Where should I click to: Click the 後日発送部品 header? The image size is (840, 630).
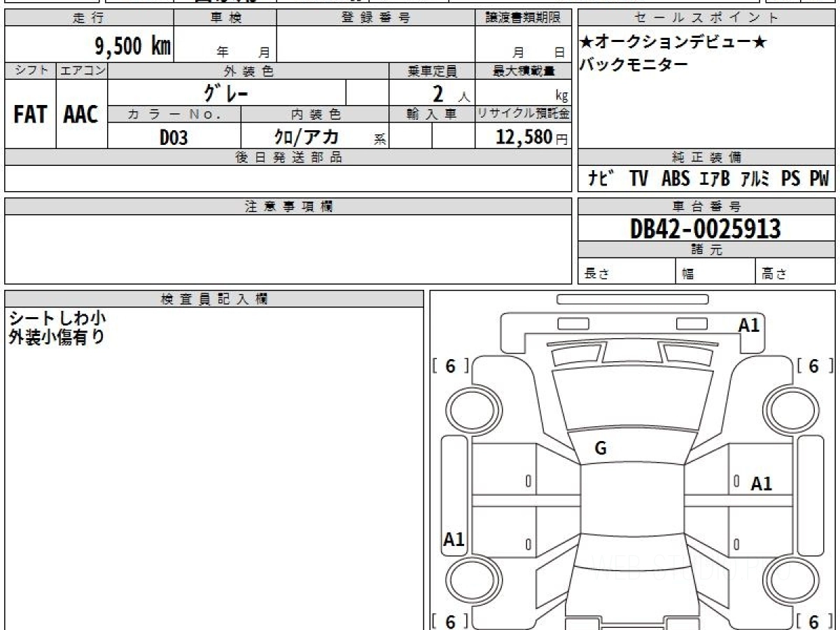288,157
